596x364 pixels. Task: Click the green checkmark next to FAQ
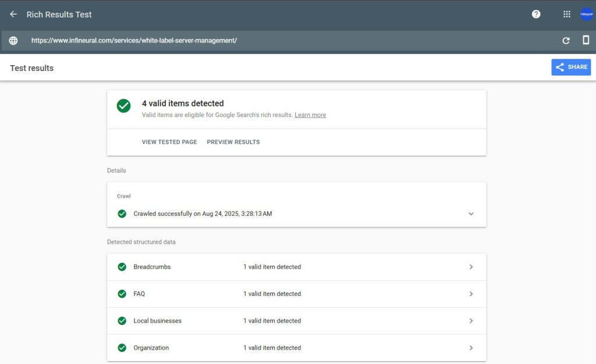(122, 294)
